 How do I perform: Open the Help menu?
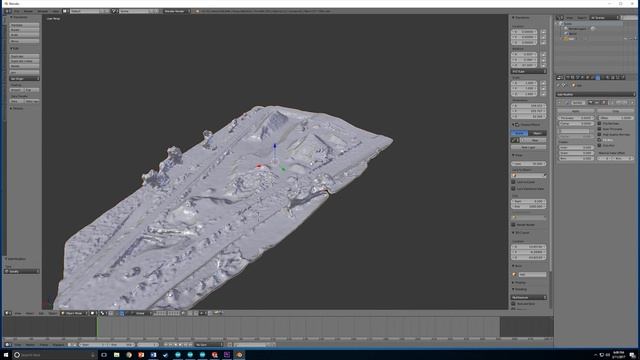click(56, 11)
